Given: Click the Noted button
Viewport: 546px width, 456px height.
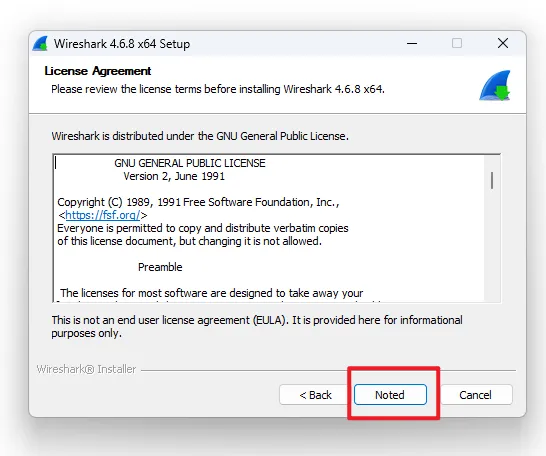Looking at the screenshot, I should pos(390,395).
